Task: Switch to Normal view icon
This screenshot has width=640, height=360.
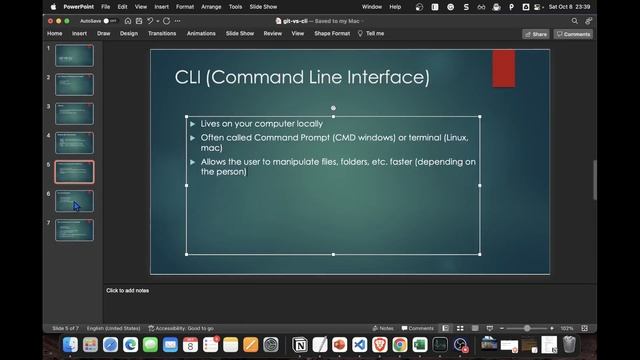Action: point(445,328)
